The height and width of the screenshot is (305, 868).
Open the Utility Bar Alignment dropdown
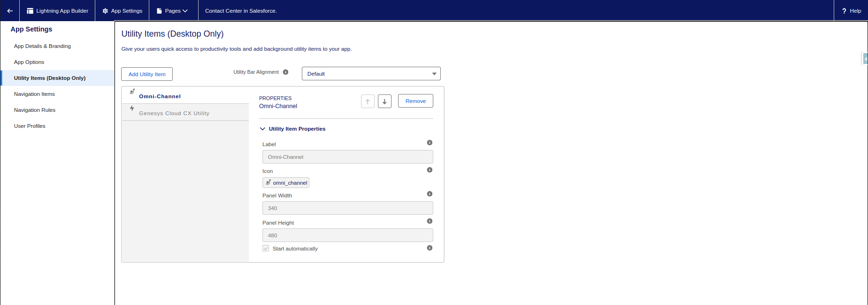click(371, 74)
